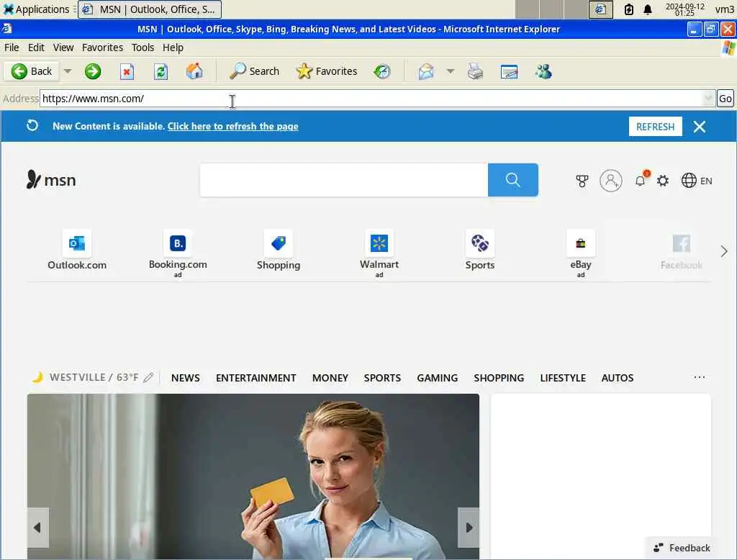Image resolution: width=737 pixels, height=560 pixels.
Task: Go back with the Back button
Action: tap(32, 71)
